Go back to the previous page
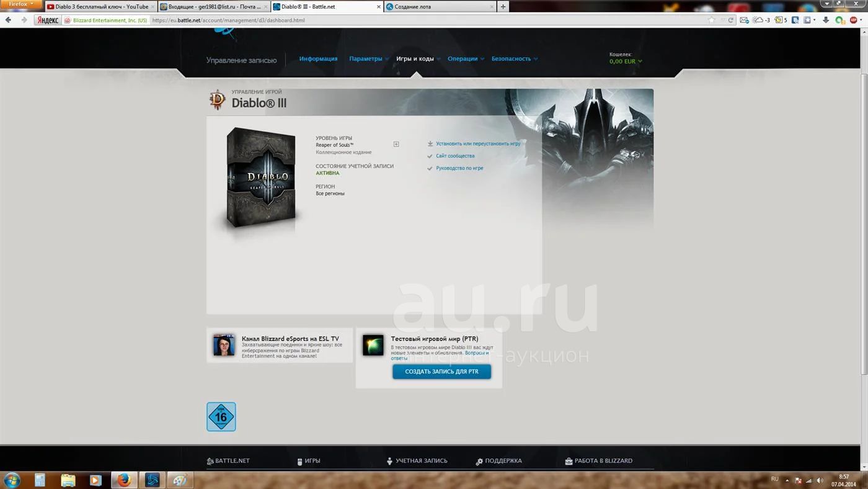The image size is (868, 489). [8, 20]
